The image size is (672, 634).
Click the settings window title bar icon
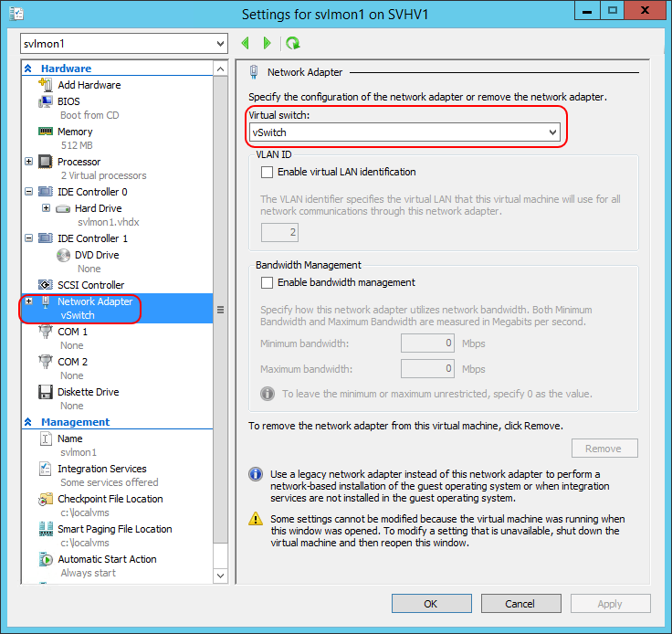(x=16, y=14)
